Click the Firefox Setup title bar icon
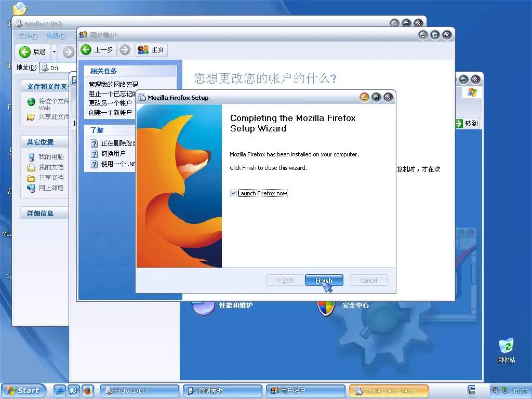This screenshot has height=399, width=532. click(x=142, y=98)
